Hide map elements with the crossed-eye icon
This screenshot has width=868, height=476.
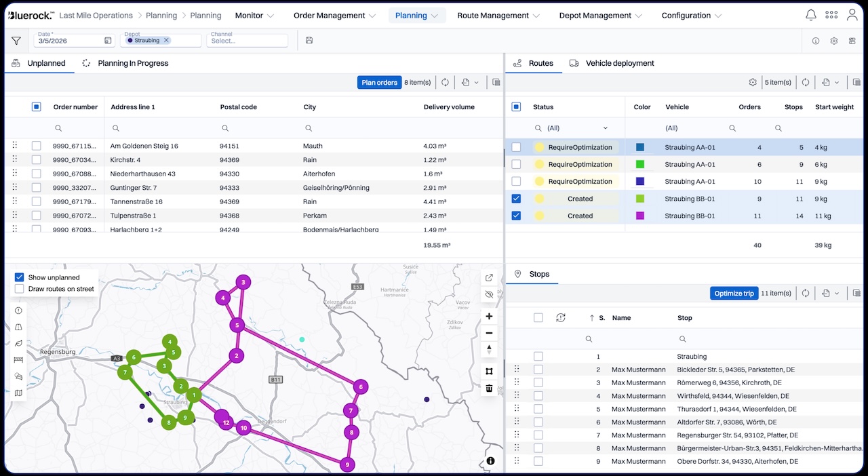click(x=489, y=294)
